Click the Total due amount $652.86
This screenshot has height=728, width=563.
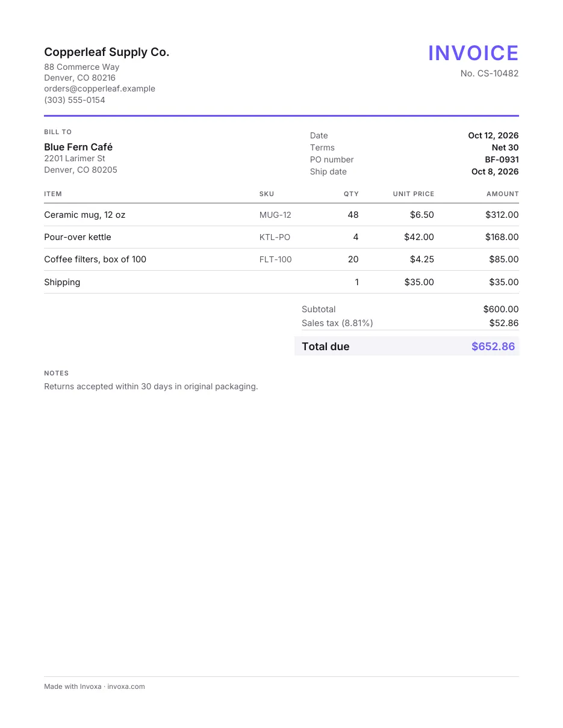[x=493, y=347]
